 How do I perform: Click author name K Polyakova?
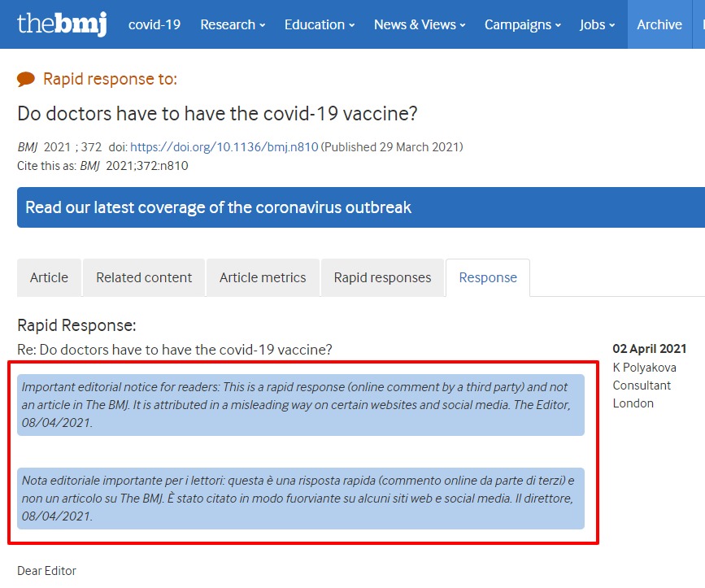(644, 368)
